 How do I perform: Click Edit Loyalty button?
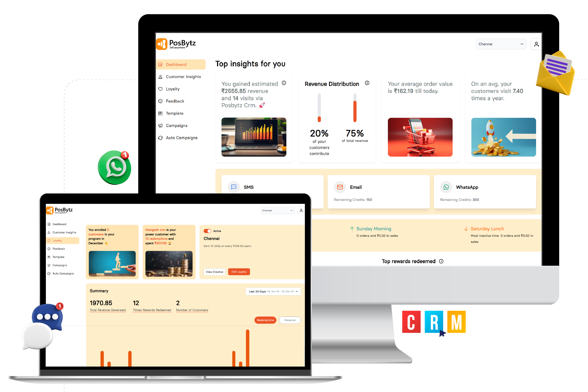pos(240,271)
